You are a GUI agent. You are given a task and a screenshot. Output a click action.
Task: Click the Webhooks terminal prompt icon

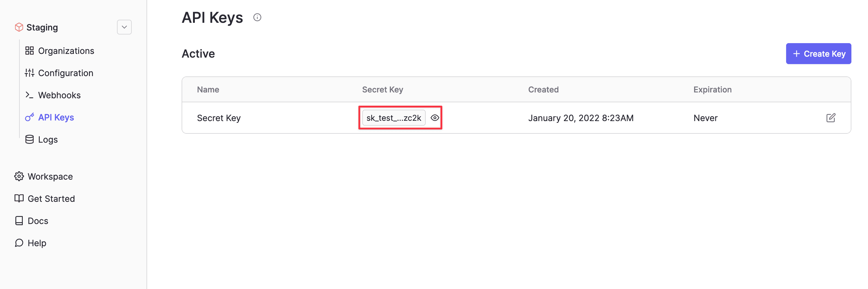point(30,95)
